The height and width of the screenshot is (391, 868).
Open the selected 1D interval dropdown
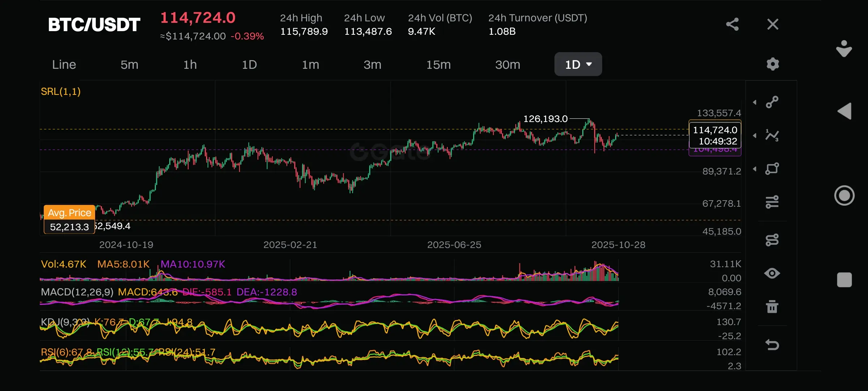[578, 64]
